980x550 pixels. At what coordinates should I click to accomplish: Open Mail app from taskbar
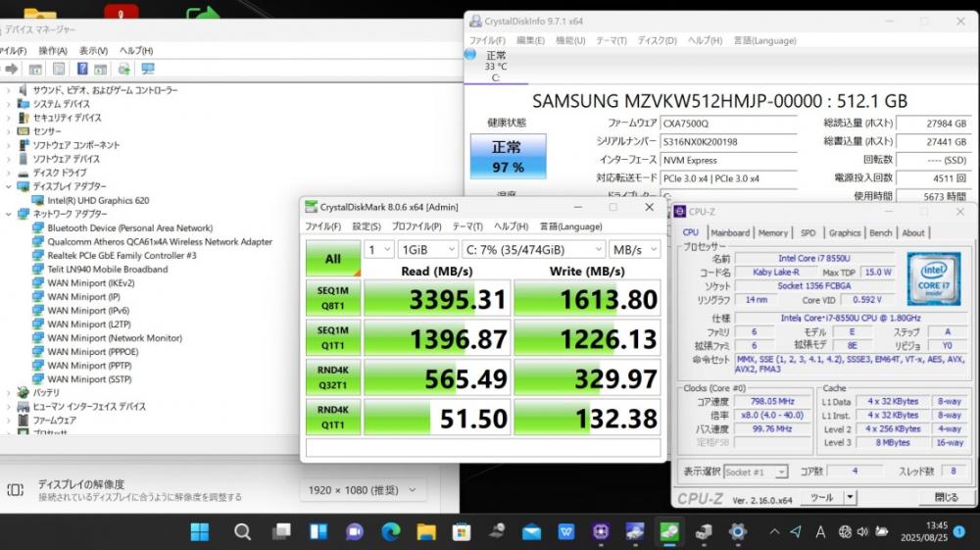click(531, 532)
